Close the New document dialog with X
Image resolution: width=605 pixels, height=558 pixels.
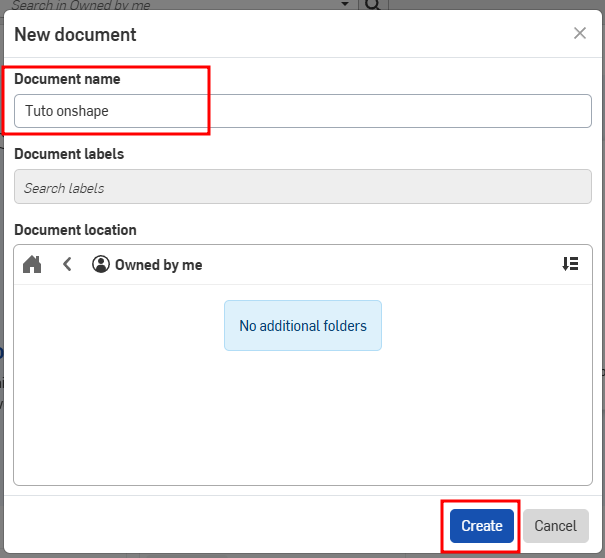(580, 33)
